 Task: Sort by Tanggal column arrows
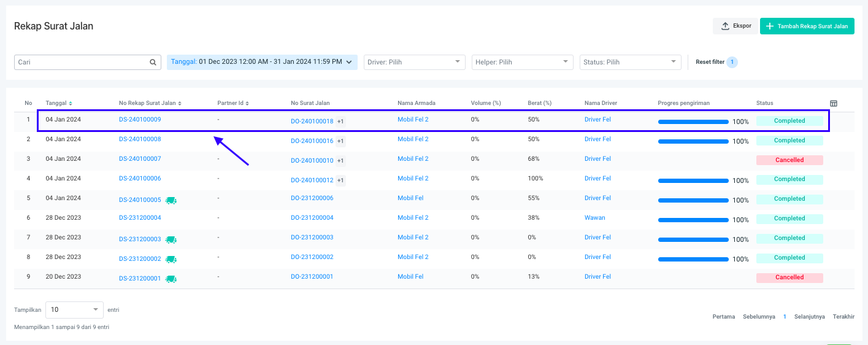tap(71, 103)
